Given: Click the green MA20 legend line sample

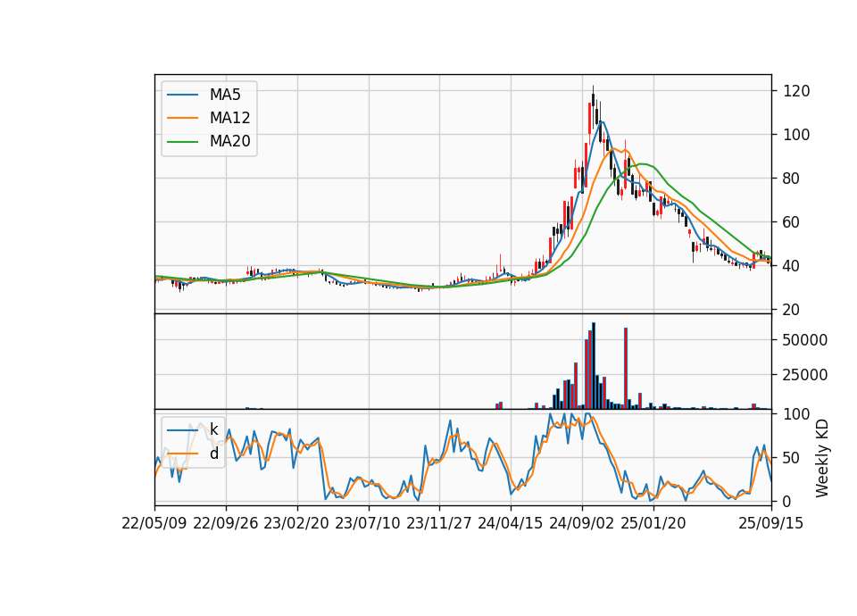Looking at the screenshot, I should (182, 141).
